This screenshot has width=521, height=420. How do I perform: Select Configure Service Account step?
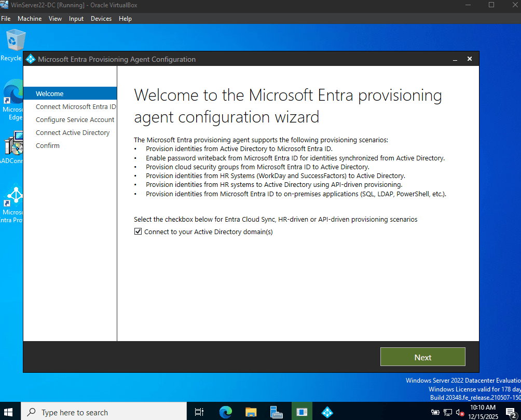click(x=75, y=120)
